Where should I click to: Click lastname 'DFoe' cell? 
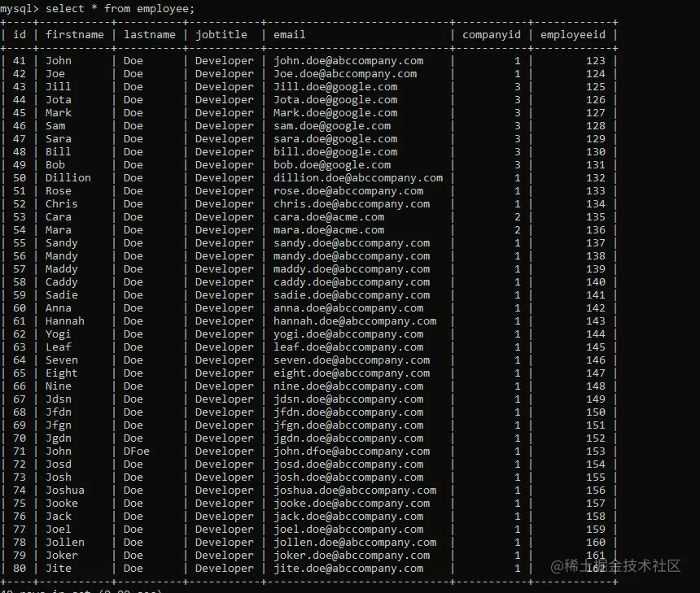point(137,451)
